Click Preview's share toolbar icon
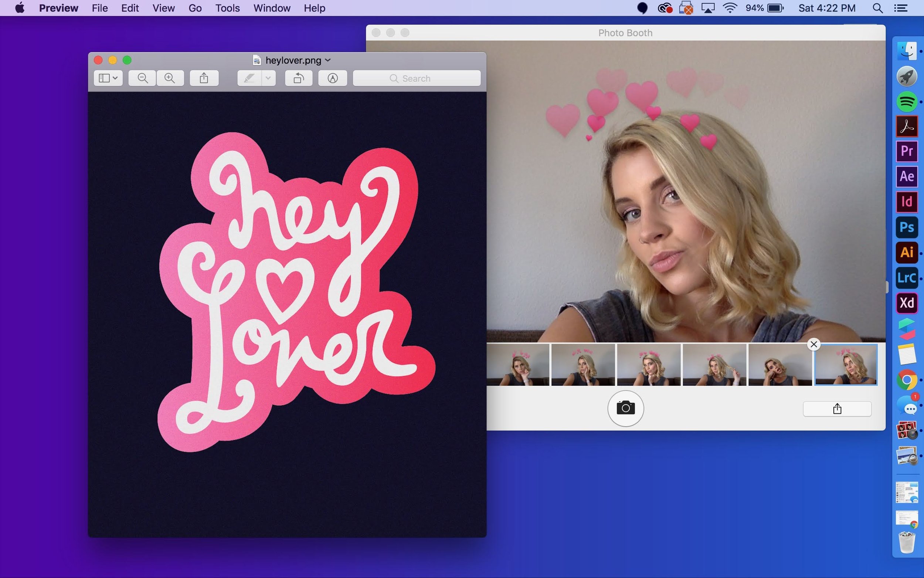Image resolution: width=924 pixels, height=578 pixels. (204, 78)
